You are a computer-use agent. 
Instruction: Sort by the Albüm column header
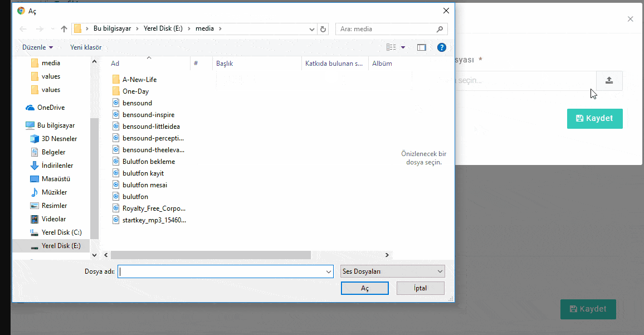[382, 64]
